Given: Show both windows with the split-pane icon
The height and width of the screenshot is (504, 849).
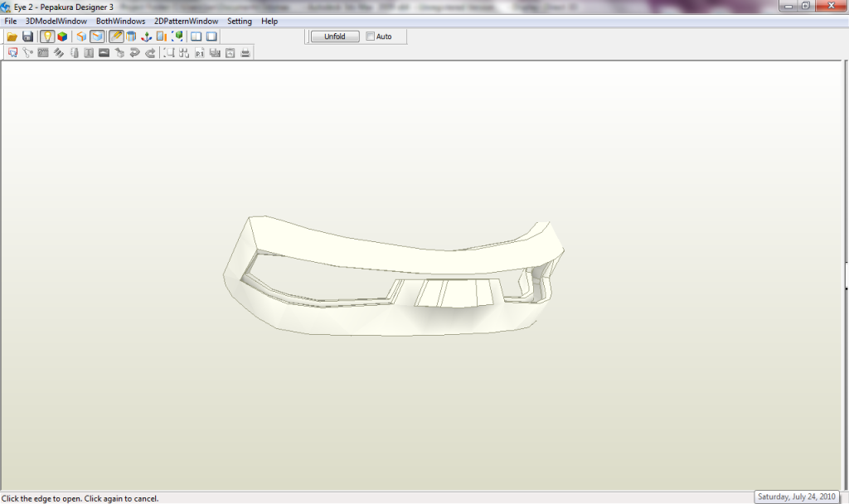Looking at the screenshot, I should [196, 36].
